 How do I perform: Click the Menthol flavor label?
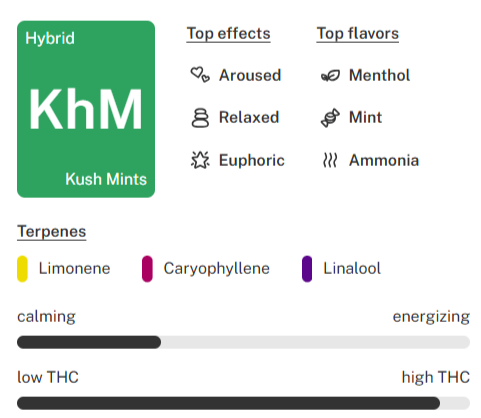379,75
